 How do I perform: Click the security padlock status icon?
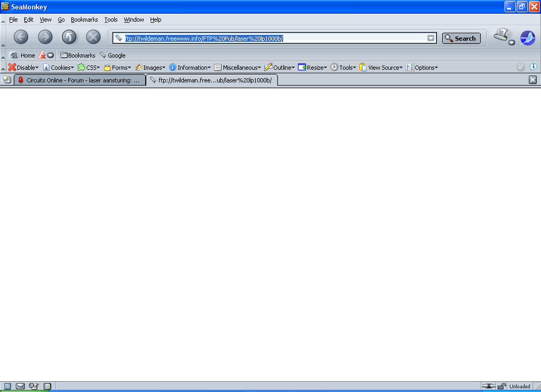coord(502,387)
